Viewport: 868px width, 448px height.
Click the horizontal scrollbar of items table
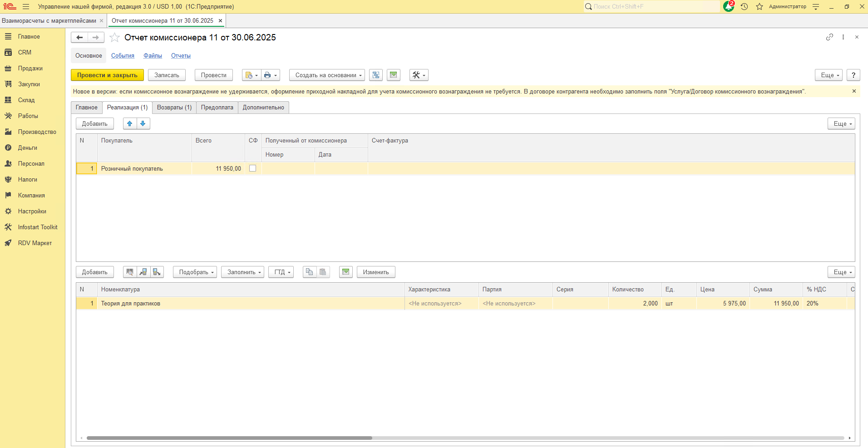click(229, 438)
